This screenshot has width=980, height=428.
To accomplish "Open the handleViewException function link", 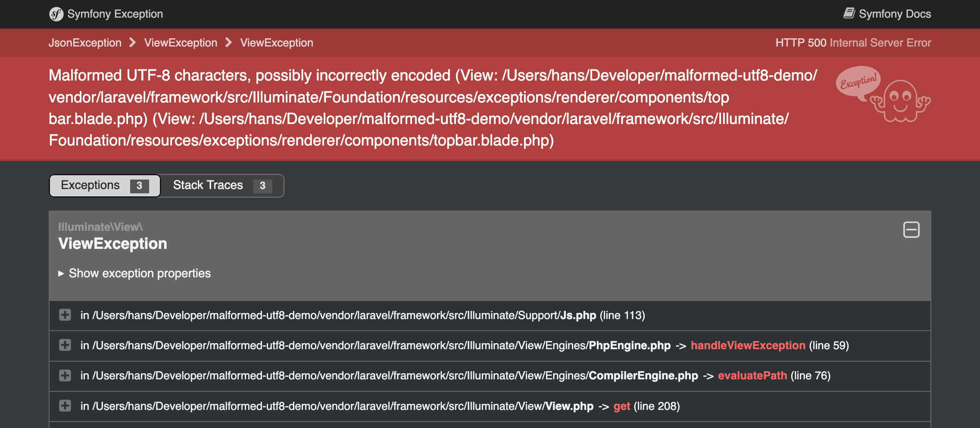I will [x=748, y=345].
